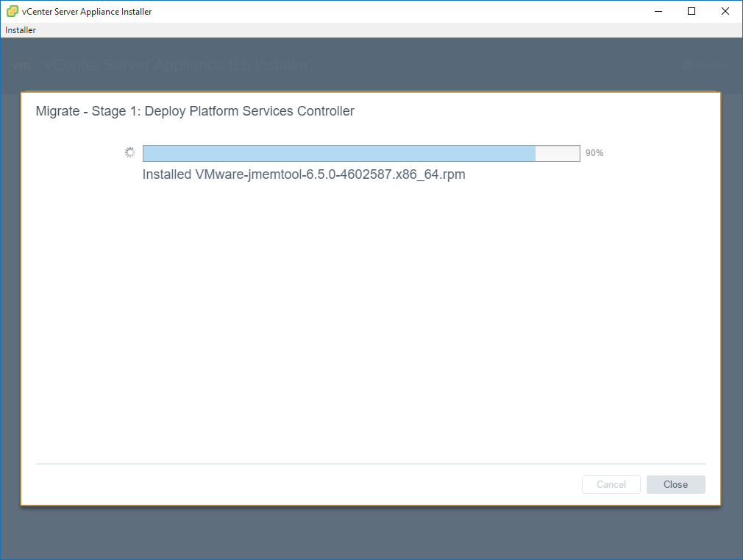Click the dimmed backdrop below the dialog
The height and width of the screenshot is (560, 743).
coord(368,534)
